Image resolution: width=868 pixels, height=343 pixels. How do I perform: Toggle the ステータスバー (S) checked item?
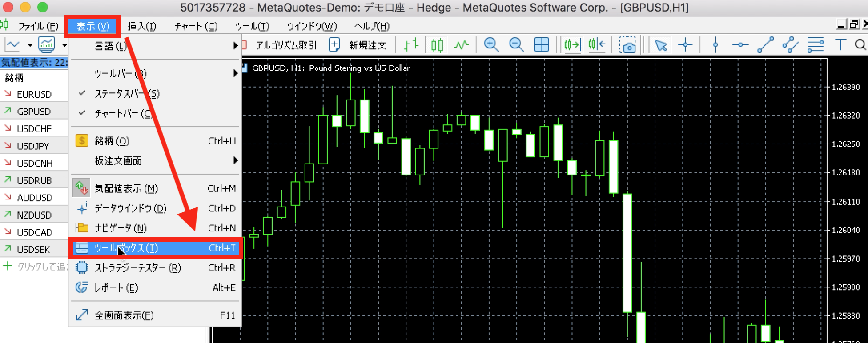[x=155, y=94]
